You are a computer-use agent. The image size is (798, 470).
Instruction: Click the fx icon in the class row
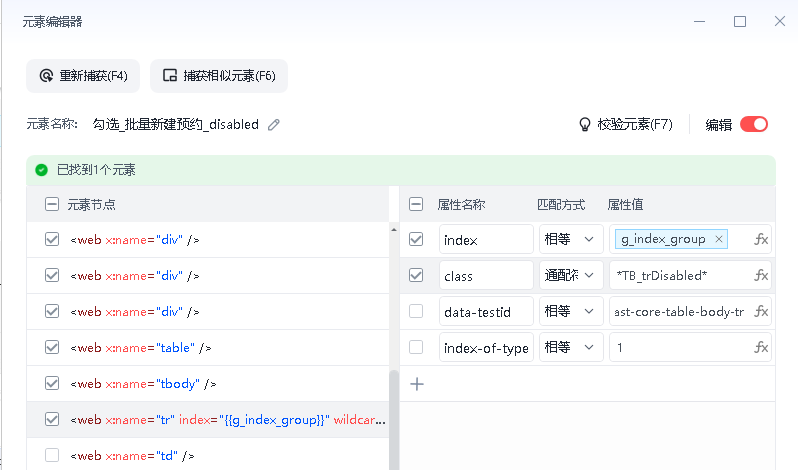click(x=761, y=275)
